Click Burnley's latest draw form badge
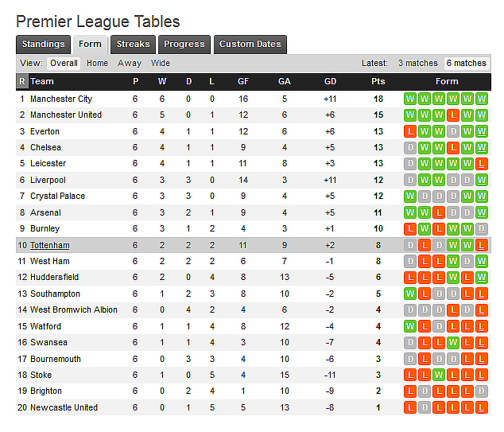The width and height of the screenshot is (504, 432). tap(482, 228)
